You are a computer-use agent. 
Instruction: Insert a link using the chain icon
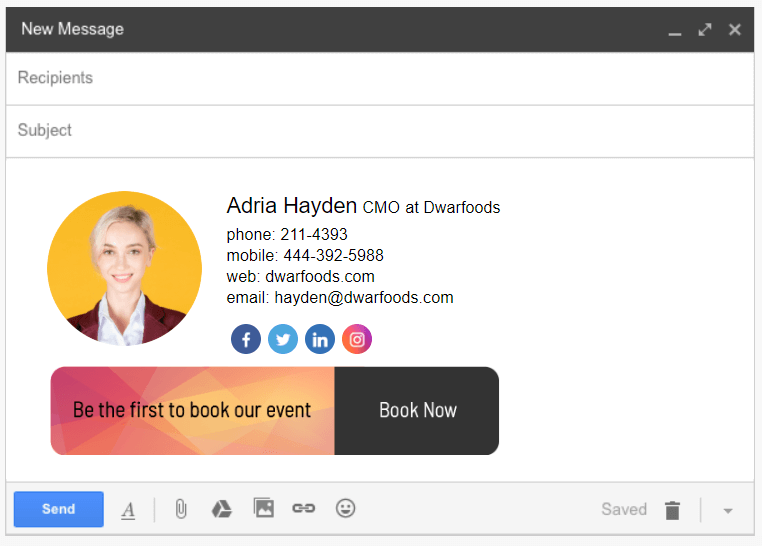[304, 509]
